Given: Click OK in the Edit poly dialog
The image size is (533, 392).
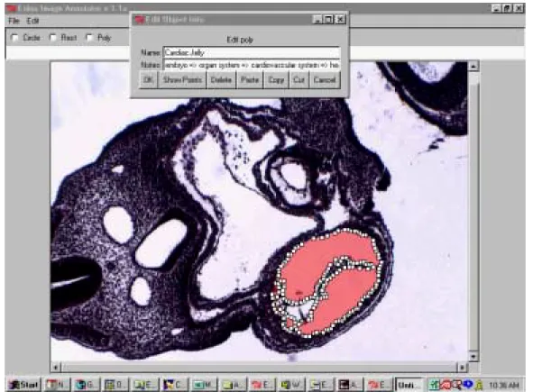Looking at the screenshot, I should pyautogui.click(x=148, y=80).
